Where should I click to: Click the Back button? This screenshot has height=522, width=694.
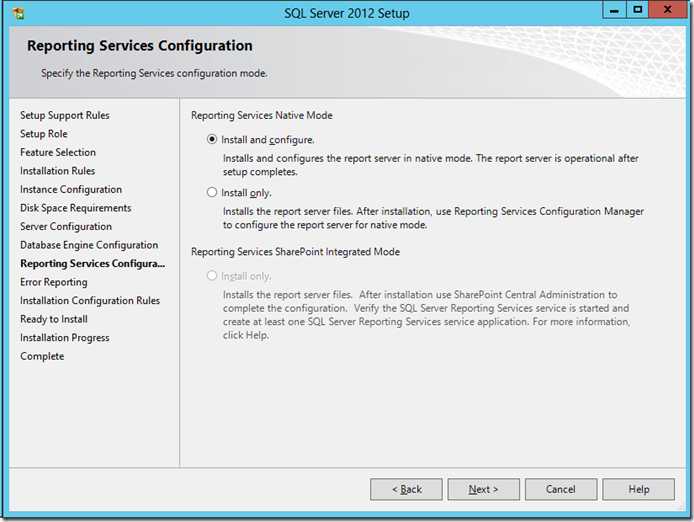[406, 489]
